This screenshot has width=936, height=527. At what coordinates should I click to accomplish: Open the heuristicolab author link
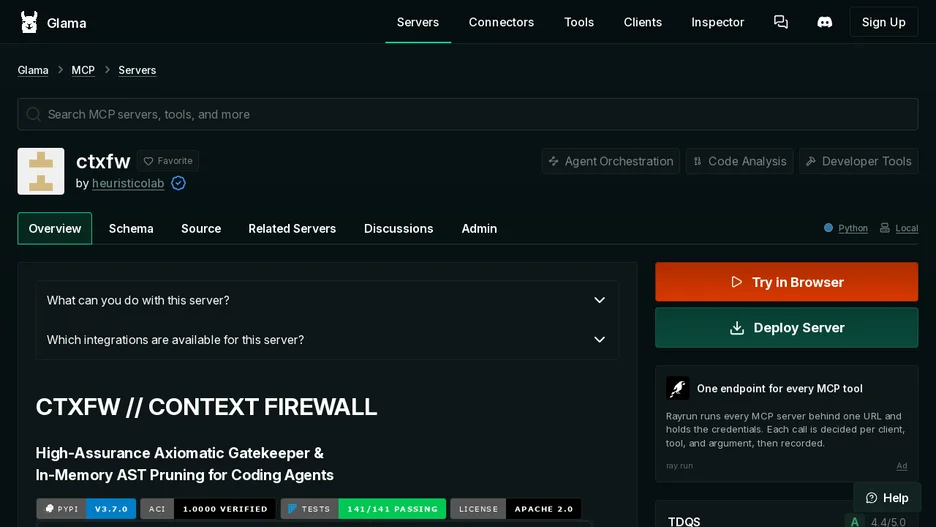(x=128, y=183)
